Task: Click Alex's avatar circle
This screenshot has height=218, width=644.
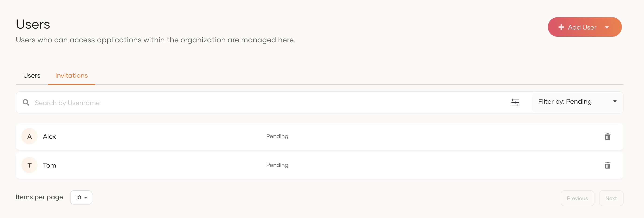Action: pyautogui.click(x=30, y=136)
